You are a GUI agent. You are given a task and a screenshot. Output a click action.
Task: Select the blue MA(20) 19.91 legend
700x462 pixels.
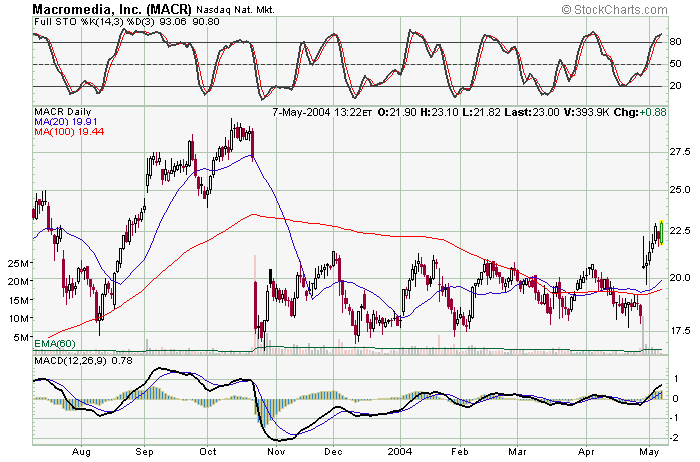(x=66, y=121)
